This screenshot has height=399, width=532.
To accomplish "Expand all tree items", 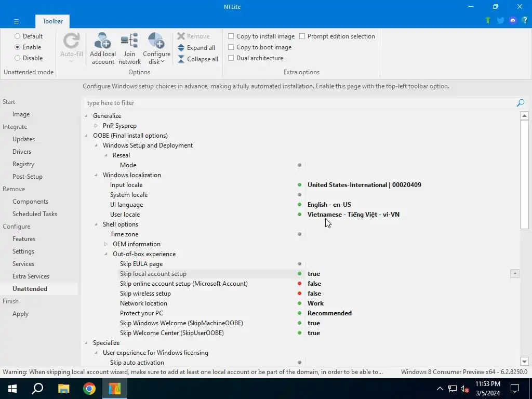I will click(x=196, y=48).
